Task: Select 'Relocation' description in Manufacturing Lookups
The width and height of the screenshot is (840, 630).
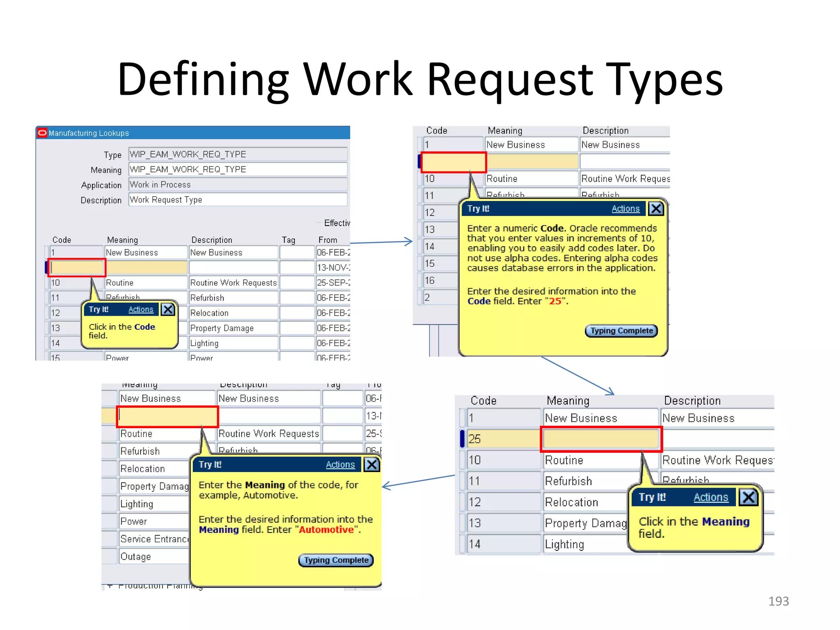Action: click(x=233, y=313)
